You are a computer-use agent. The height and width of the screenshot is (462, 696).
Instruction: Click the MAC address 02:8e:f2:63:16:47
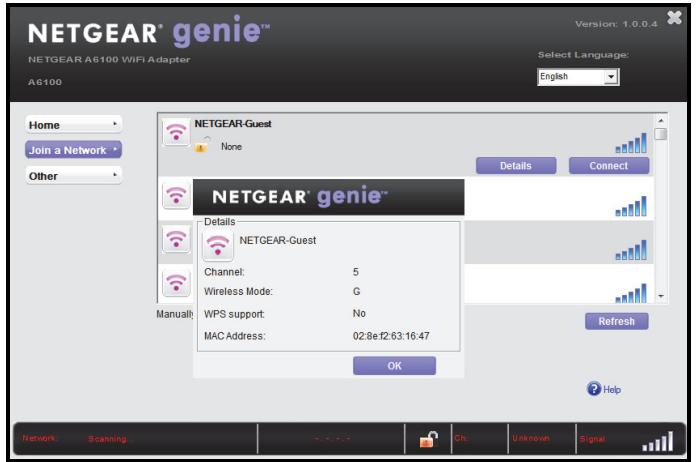click(x=391, y=336)
